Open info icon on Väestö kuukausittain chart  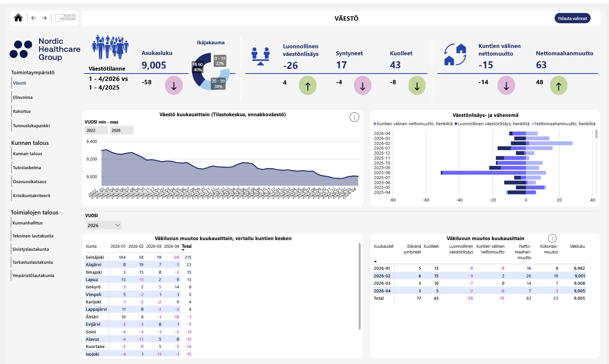coord(354,117)
